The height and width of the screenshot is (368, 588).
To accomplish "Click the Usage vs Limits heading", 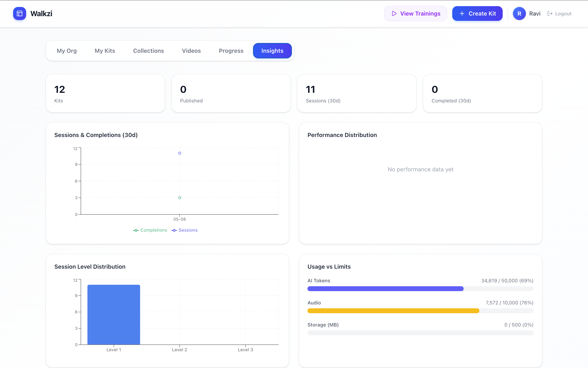I will 329,267.
